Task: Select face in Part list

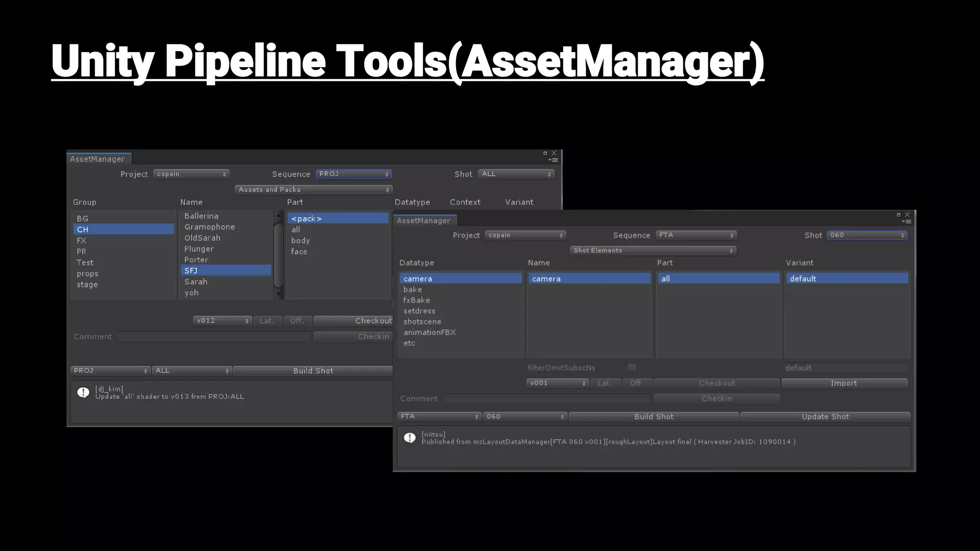Action: point(338,252)
